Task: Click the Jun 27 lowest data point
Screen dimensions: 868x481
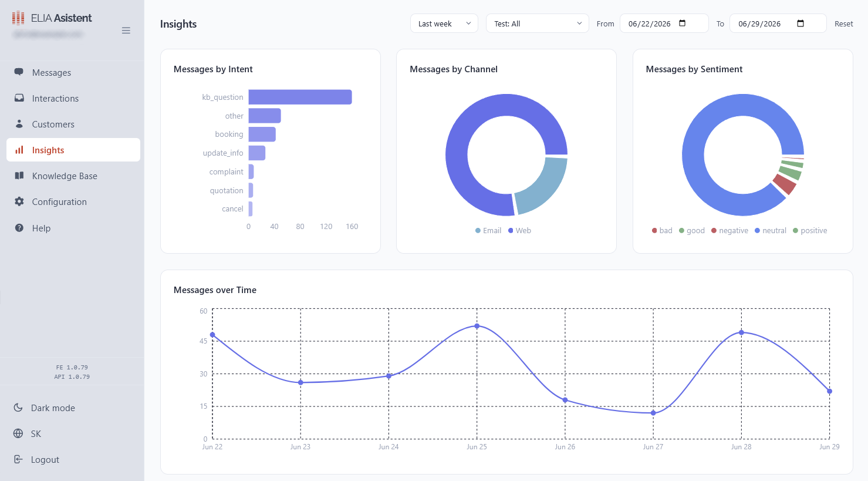Action: (653, 413)
